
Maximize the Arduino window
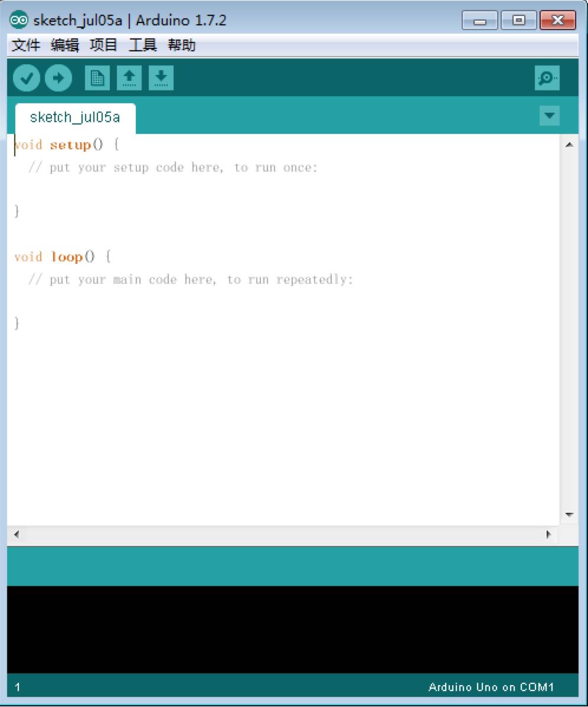pyautogui.click(x=518, y=20)
